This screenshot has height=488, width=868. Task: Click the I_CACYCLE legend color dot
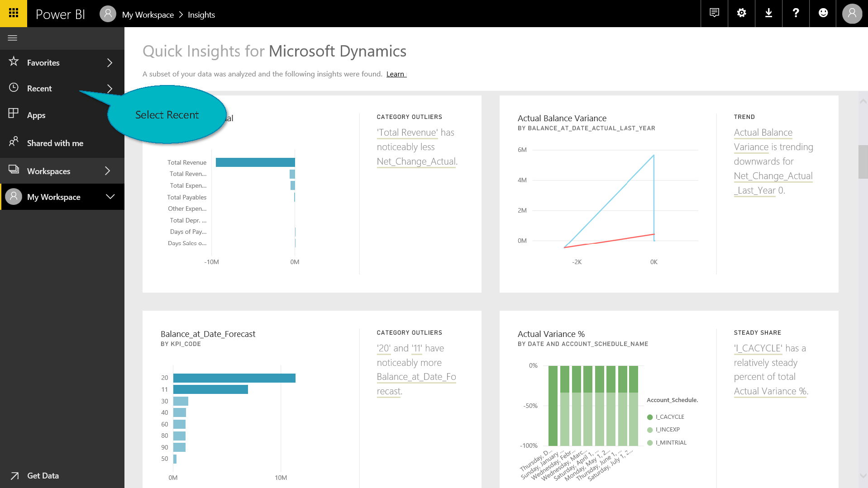(x=650, y=417)
